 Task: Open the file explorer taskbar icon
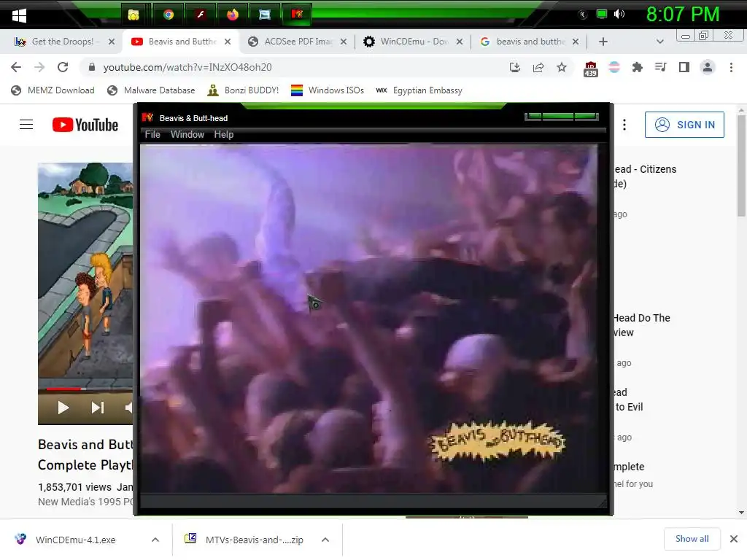point(133,15)
